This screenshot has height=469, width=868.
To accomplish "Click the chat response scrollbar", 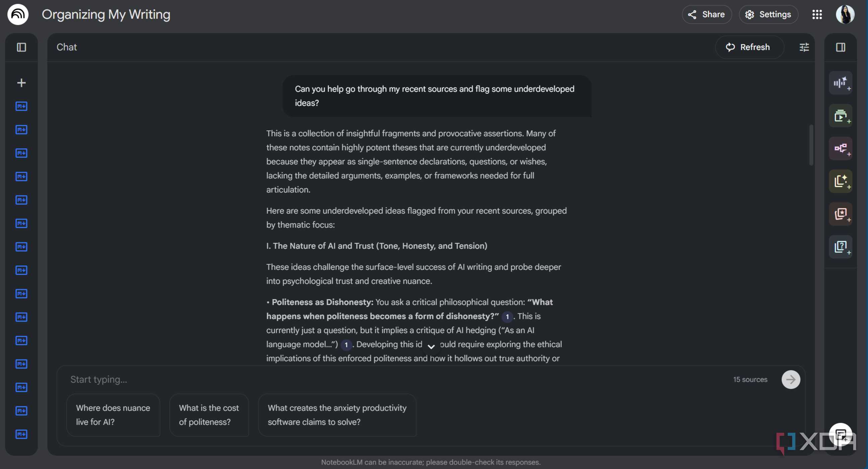I will click(x=811, y=145).
